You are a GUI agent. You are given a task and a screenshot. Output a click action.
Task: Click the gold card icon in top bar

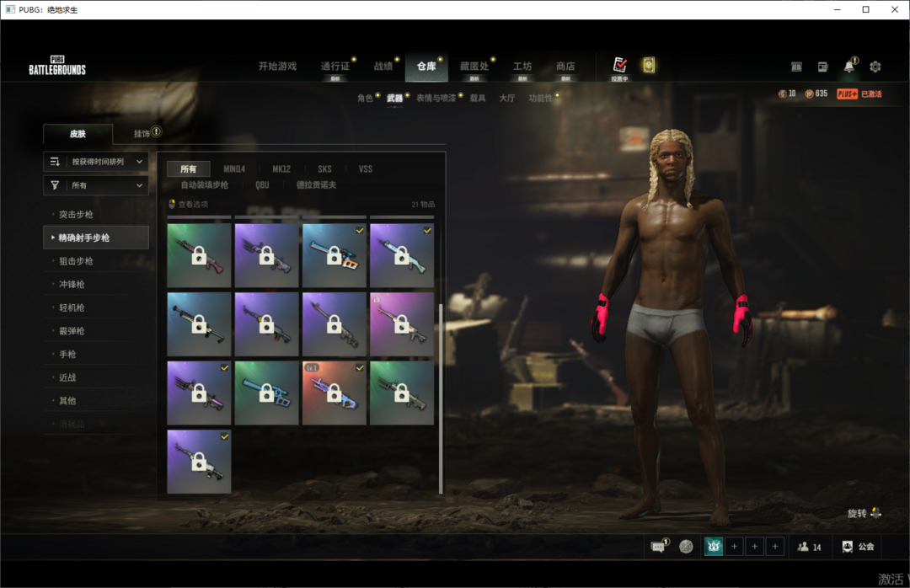(x=648, y=66)
